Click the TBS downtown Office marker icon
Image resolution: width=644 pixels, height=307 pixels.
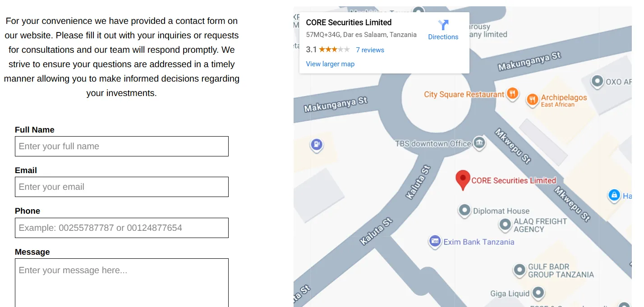479,143
